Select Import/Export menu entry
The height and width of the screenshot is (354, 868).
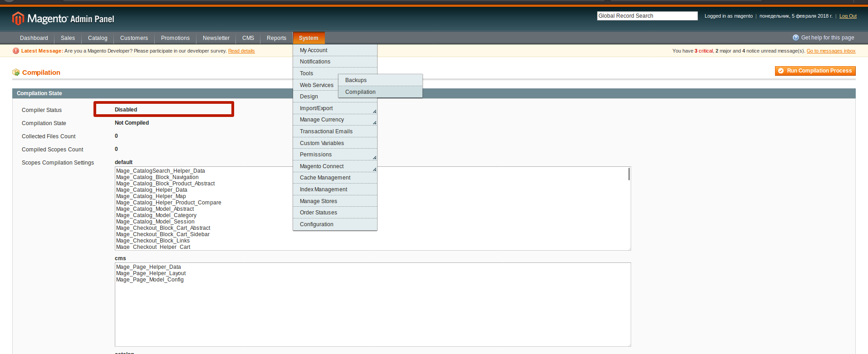coord(335,108)
